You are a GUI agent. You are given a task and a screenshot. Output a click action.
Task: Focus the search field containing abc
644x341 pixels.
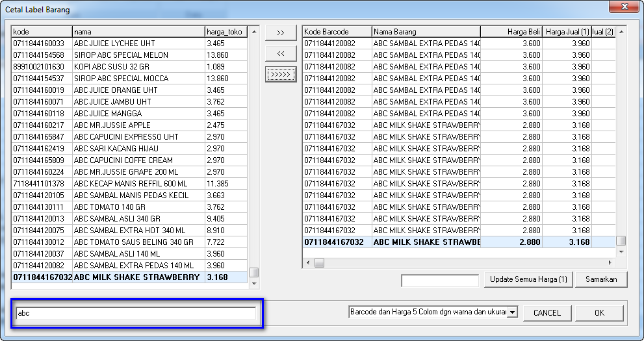point(136,313)
